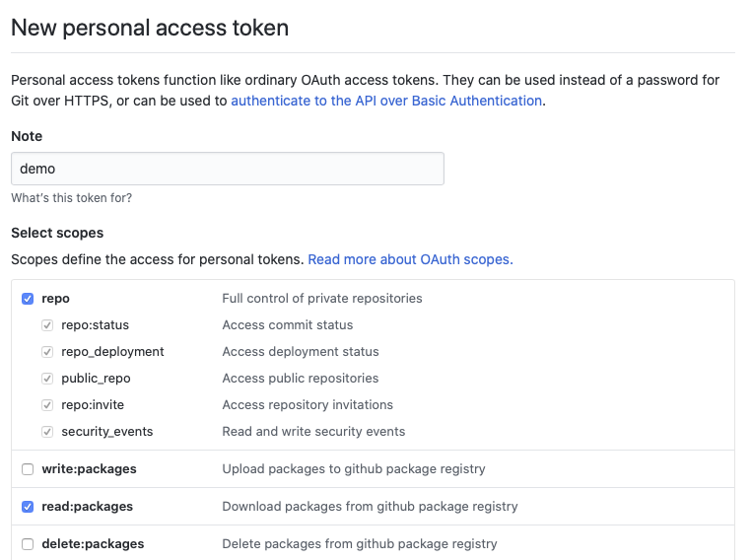752x560 pixels.
Task: Uncheck the repo scope checkbox
Action: [28, 299]
